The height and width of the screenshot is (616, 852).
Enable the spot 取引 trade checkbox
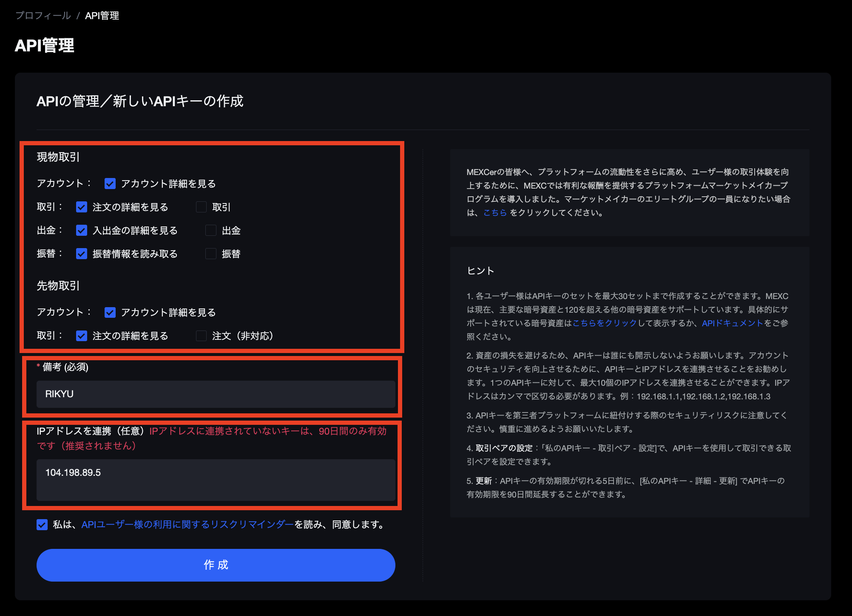201,207
